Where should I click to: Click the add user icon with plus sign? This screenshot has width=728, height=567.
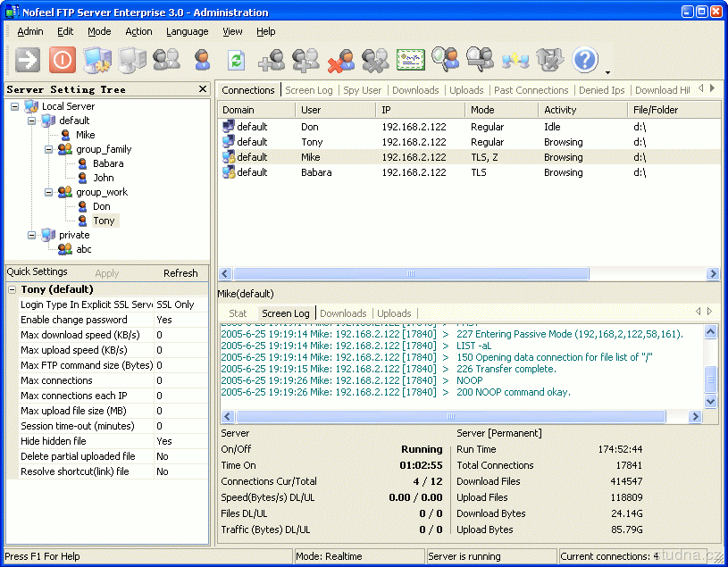click(x=272, y=60)
